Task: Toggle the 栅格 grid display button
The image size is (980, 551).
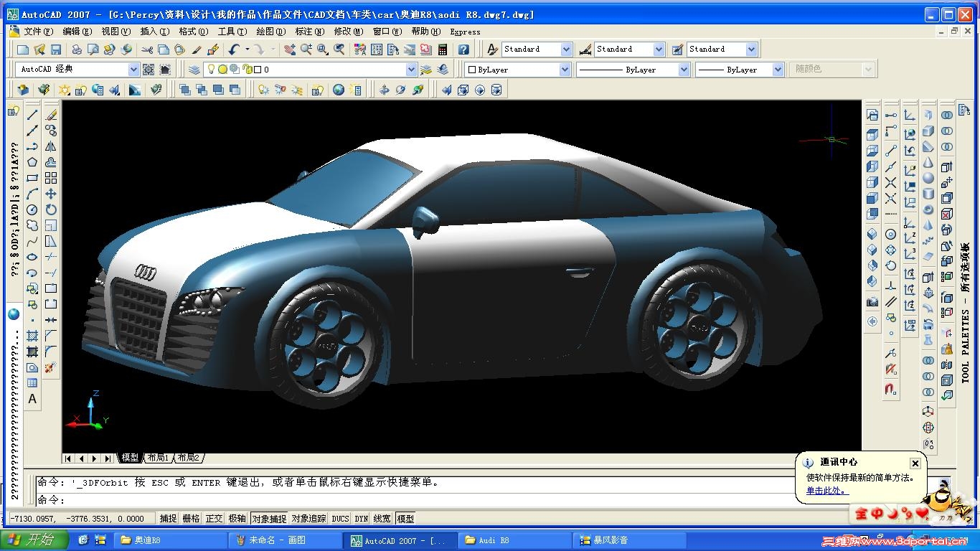Action: pos(192,519)
